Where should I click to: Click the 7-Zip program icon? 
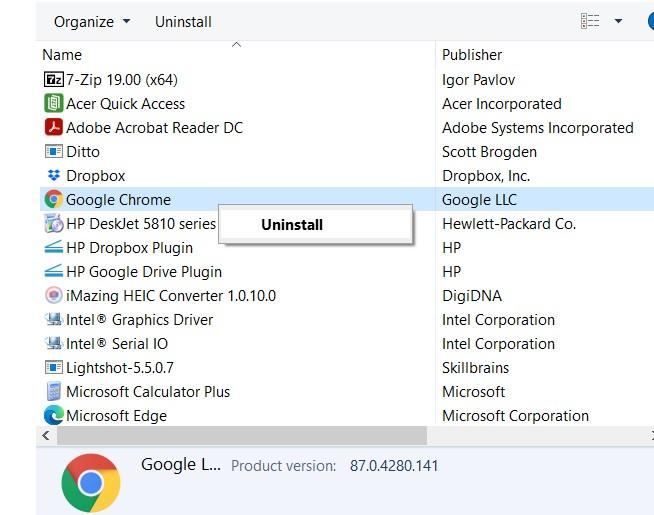[x=53, y=79]
